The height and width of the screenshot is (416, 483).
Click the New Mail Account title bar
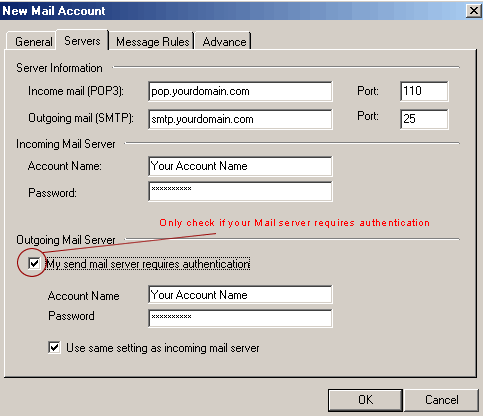pyautogui.click(x=233, y=11)
